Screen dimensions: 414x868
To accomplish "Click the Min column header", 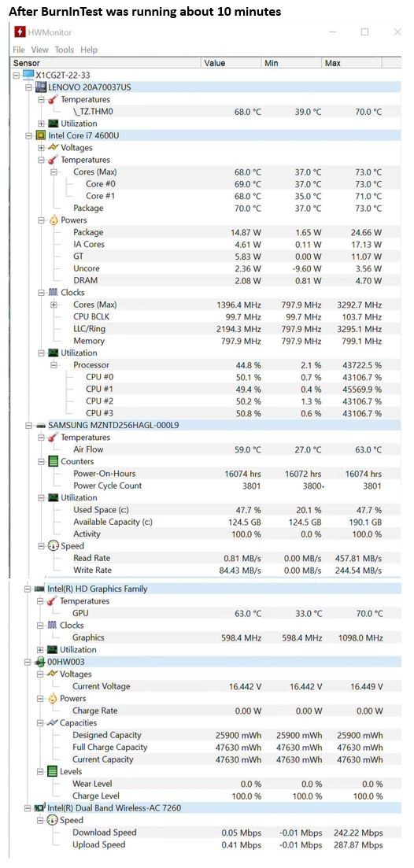I will pos(293,63).
